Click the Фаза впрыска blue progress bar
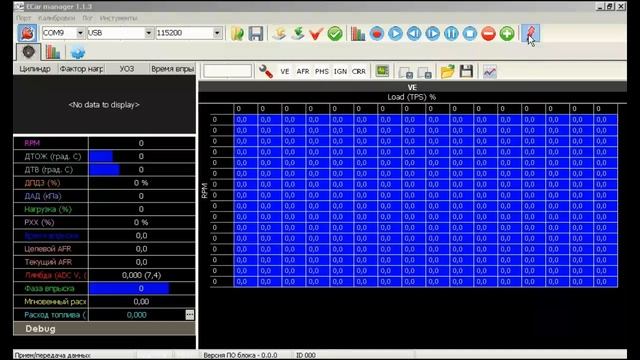 click(x=129, y=289)
